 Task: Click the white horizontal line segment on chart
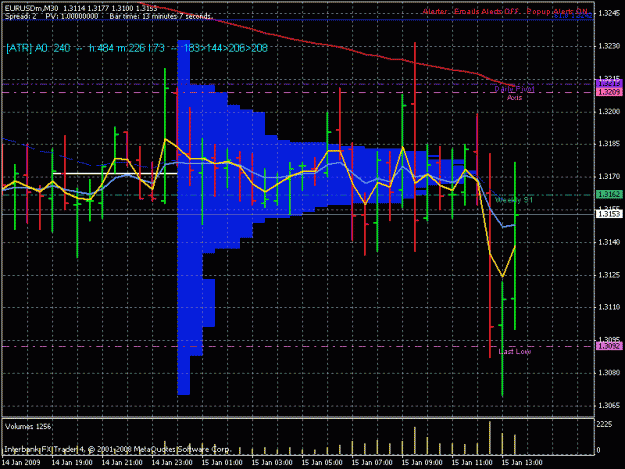coord(115,174)
